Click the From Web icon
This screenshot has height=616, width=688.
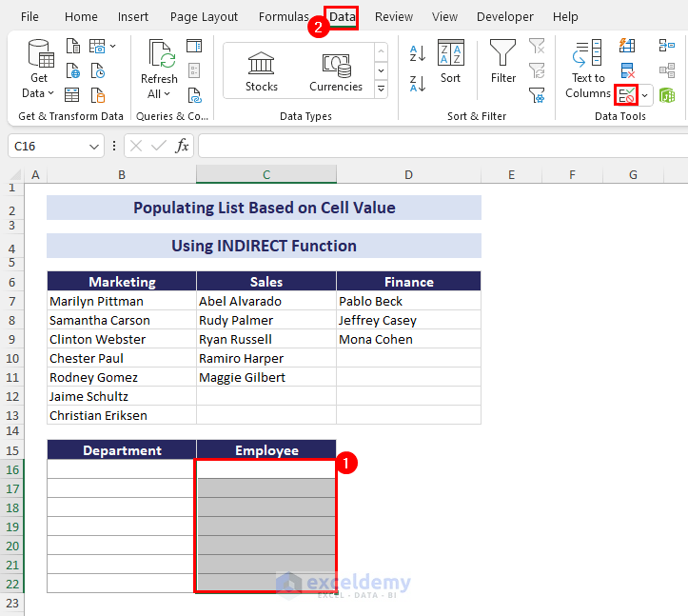73,70
